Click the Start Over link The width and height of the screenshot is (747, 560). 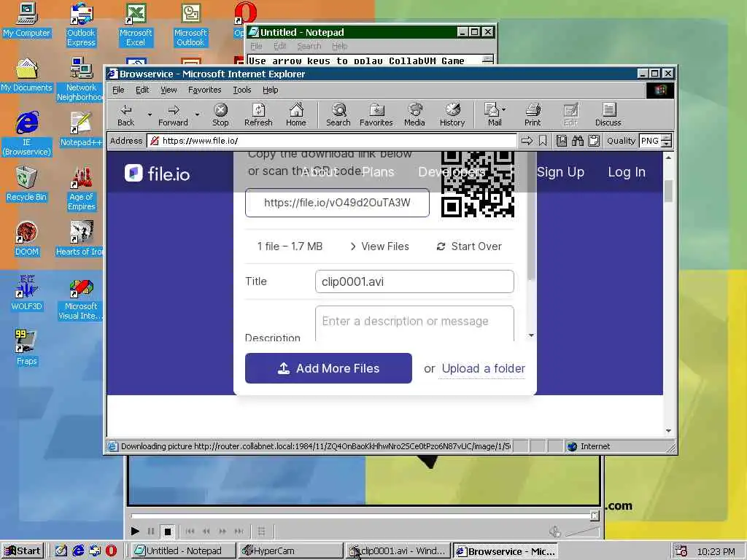(x=469, y=246)
